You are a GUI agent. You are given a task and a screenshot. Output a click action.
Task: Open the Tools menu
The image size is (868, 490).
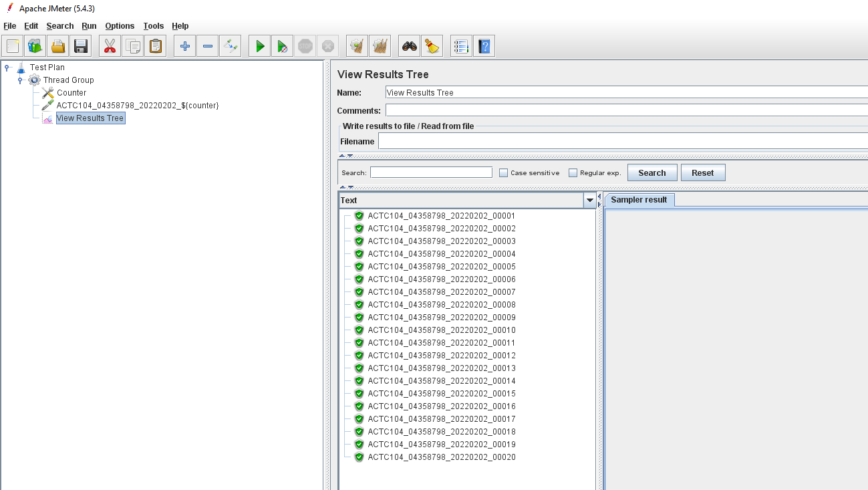click(x=153, y=26)
